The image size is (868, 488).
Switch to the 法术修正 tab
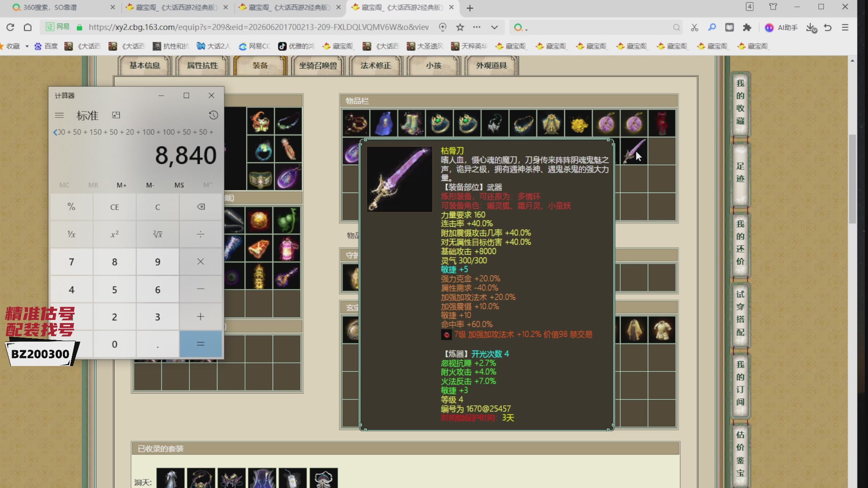pyautogui.click(x=376, y=66)
